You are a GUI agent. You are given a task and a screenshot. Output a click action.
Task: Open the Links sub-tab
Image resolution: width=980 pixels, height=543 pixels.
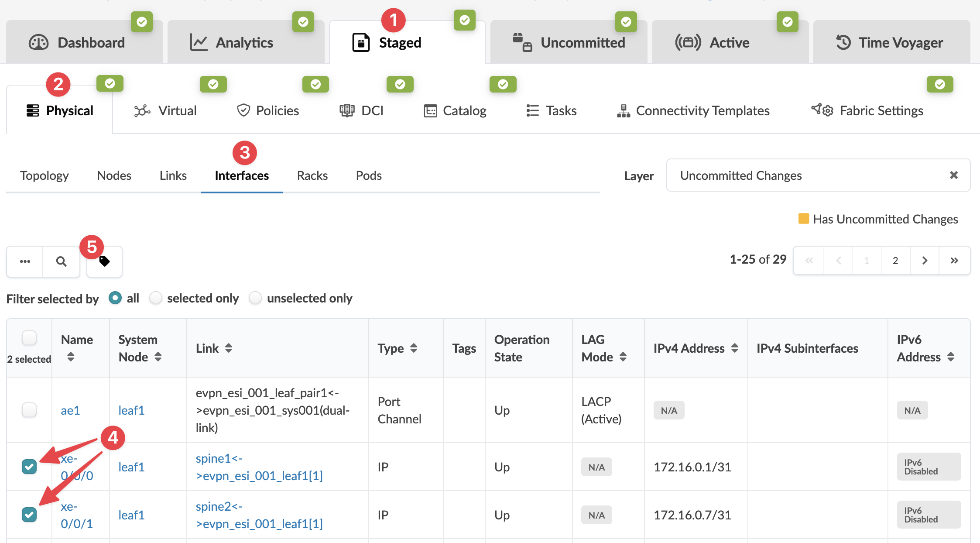173,175
